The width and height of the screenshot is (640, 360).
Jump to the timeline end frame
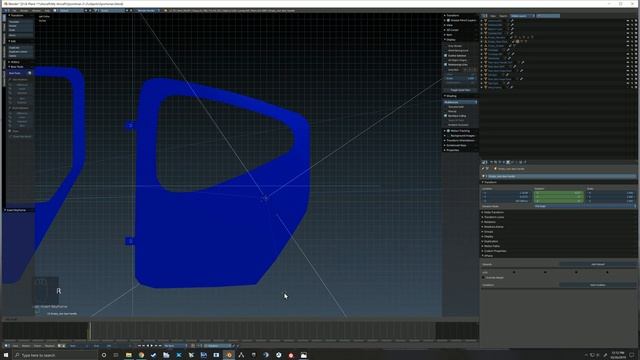[x=160, y=346]
